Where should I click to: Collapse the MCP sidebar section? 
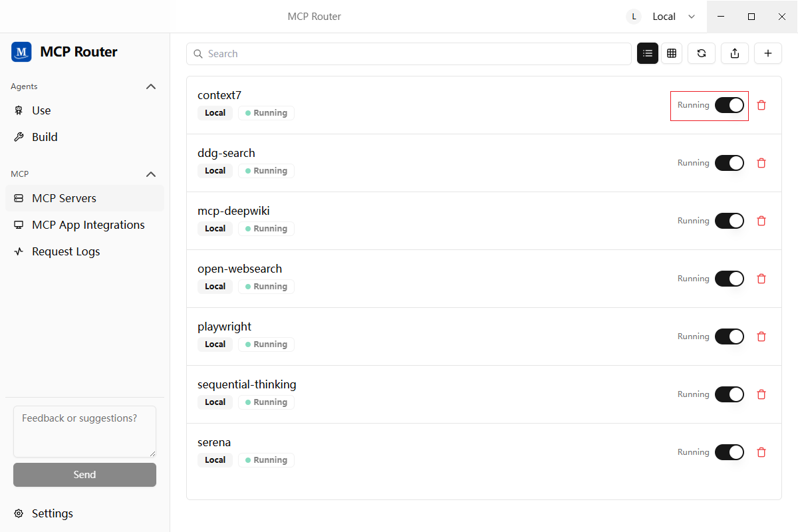tap(151, 174)
